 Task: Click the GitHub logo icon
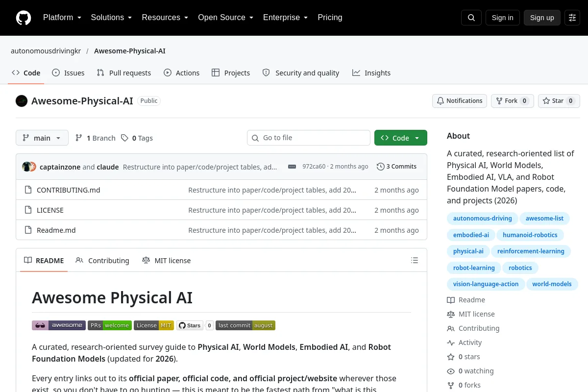(24, 18)
